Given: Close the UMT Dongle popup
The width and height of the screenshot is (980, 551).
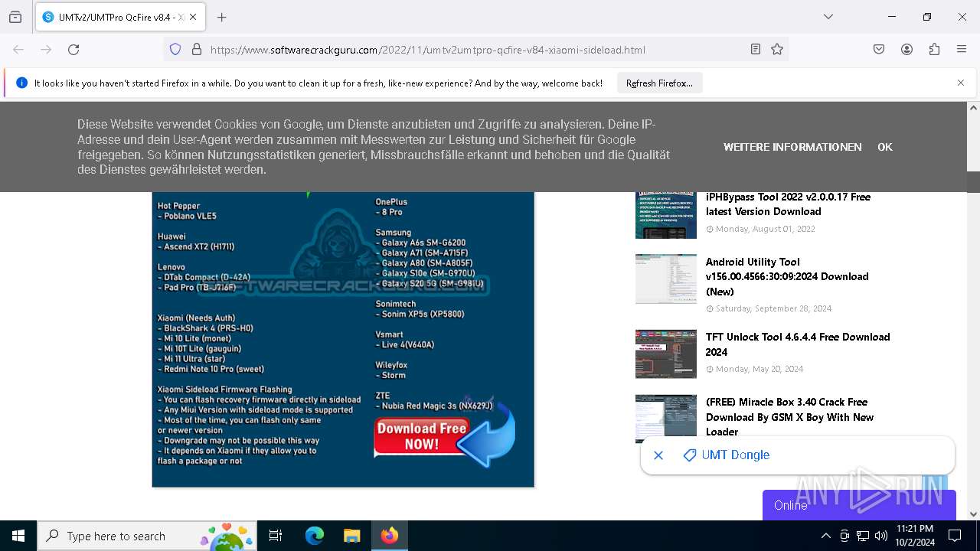Looking at the screenshot, I should click(x=658, y=455).
